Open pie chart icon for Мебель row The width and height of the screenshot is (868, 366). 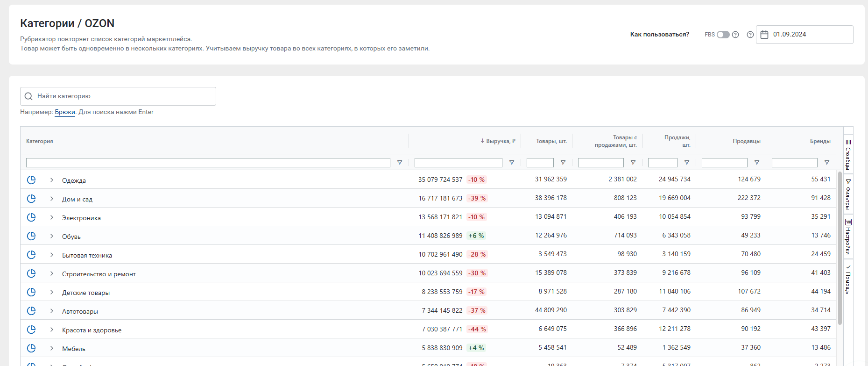tap(31, 348)
